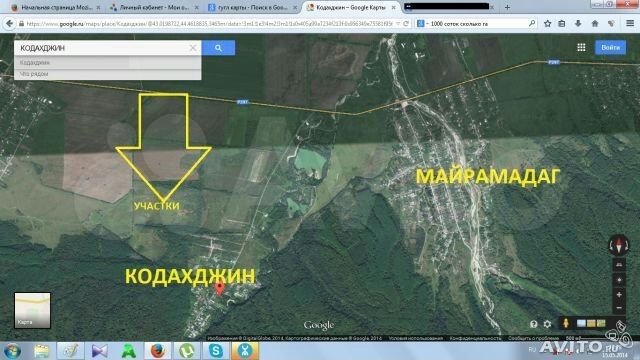Select the Что рядом suggestion
Image resolution: width=640 pixels, height=360 pixels.
click(108, 74)
